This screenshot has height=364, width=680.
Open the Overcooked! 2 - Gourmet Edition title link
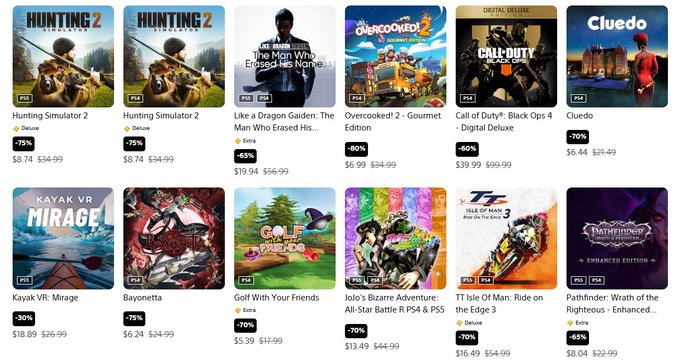click(392, 121)
